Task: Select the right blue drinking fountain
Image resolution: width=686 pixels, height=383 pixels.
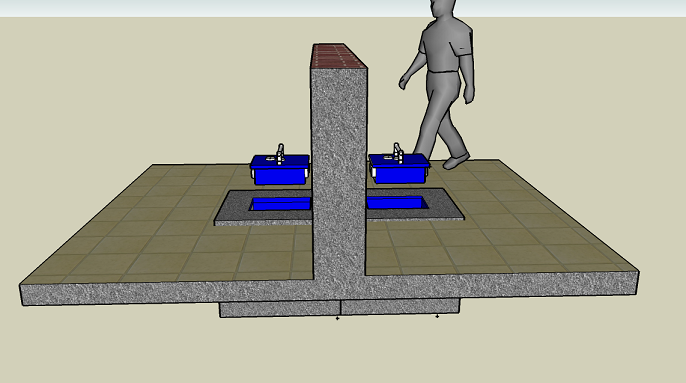Action: tap(399, 169)
